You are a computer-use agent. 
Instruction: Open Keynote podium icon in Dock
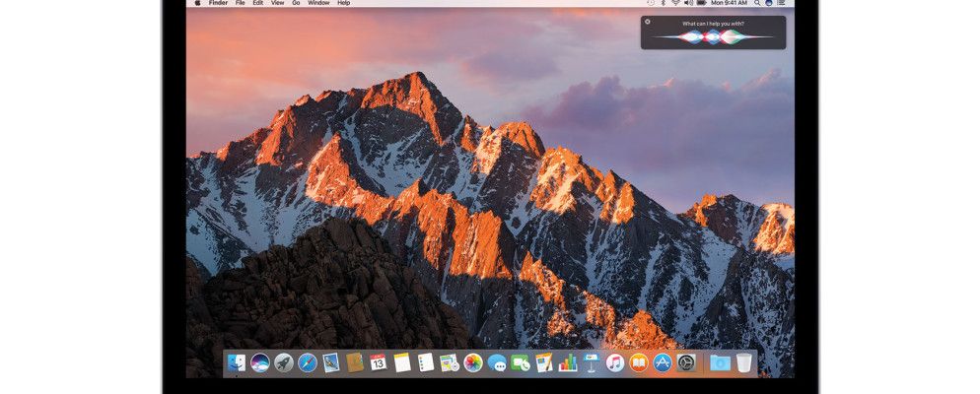(592, 362)
